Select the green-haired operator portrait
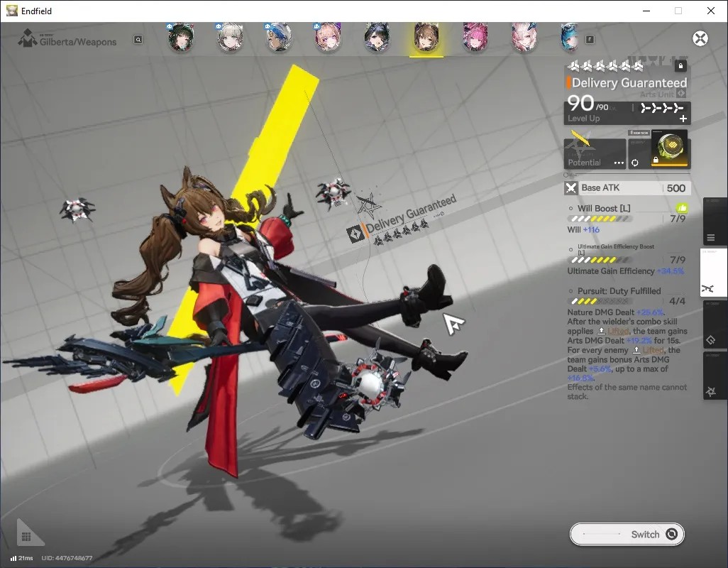The height and width of the screenshot is (568, 728). (x=181, y=38)
